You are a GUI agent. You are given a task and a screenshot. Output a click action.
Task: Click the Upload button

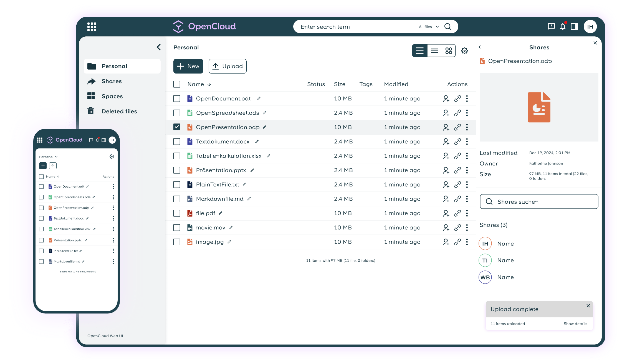click(227, 66)
